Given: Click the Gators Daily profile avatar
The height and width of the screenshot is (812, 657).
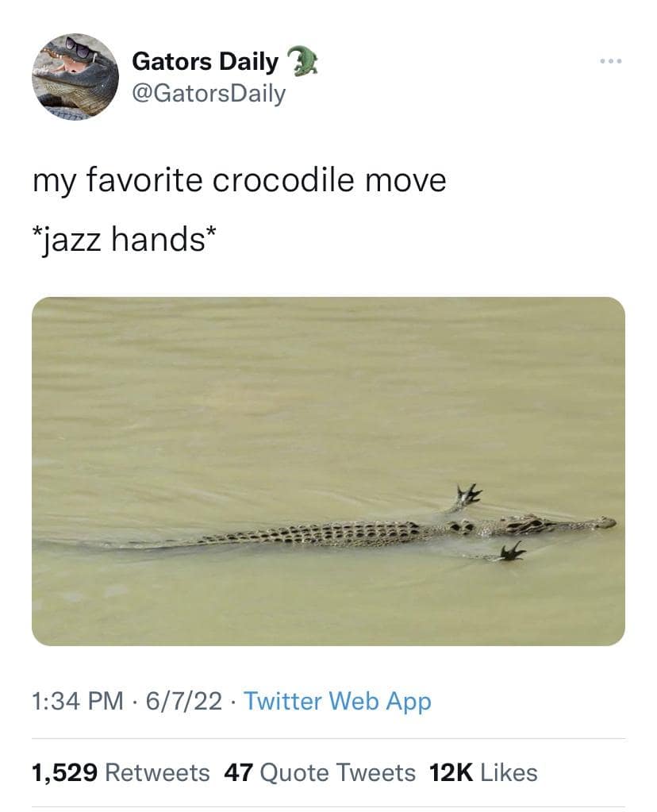Looking at the screenshot, I should [75, 76].
